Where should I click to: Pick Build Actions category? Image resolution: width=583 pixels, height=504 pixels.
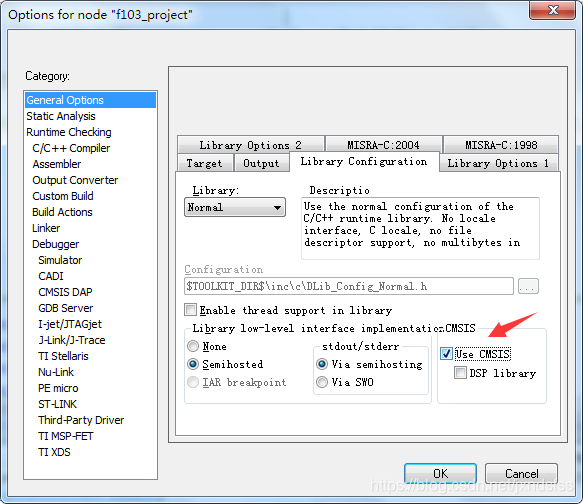[x=62, y=212]
